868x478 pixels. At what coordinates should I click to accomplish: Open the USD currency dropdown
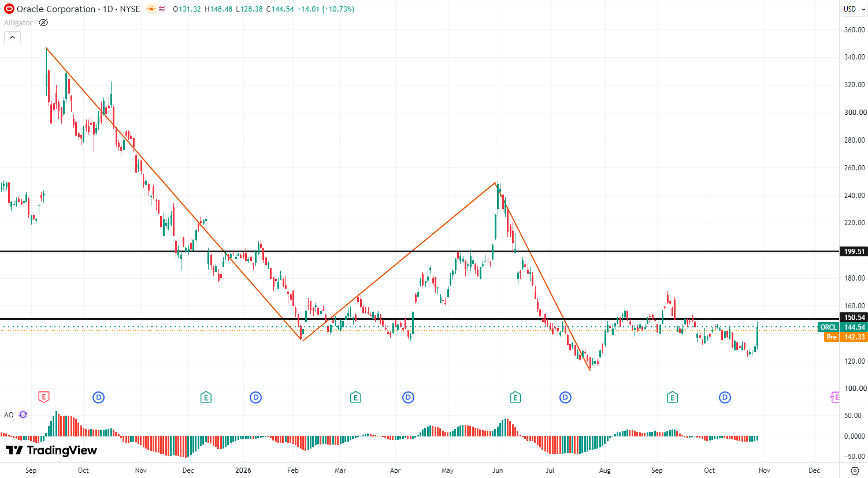(x=854, y=9)
